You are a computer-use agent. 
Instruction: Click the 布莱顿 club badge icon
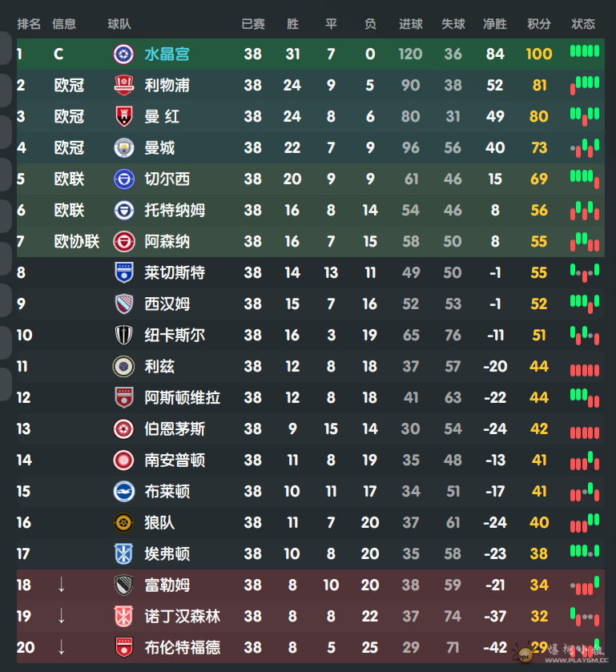click(124, 492)
